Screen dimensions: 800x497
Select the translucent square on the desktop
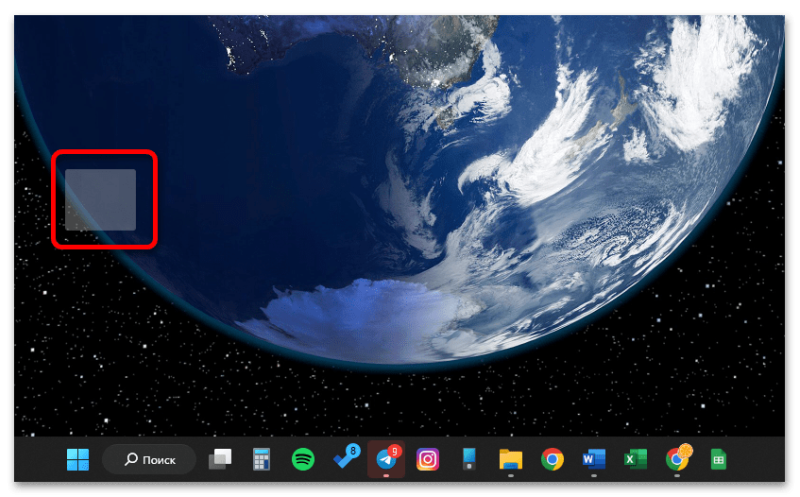tap(100, 199)
